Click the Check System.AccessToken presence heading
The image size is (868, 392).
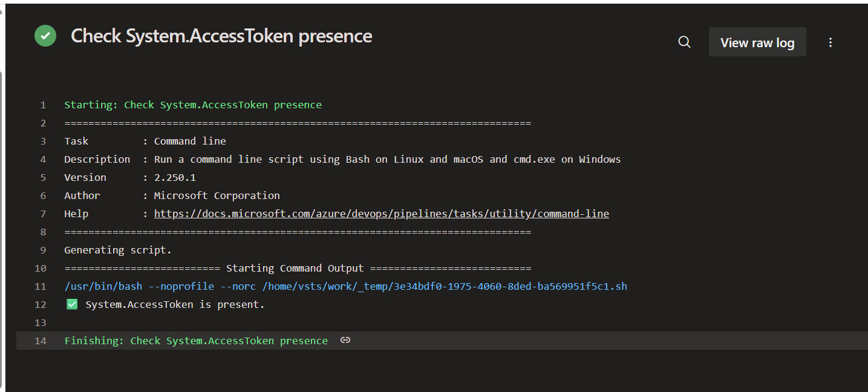221,36
